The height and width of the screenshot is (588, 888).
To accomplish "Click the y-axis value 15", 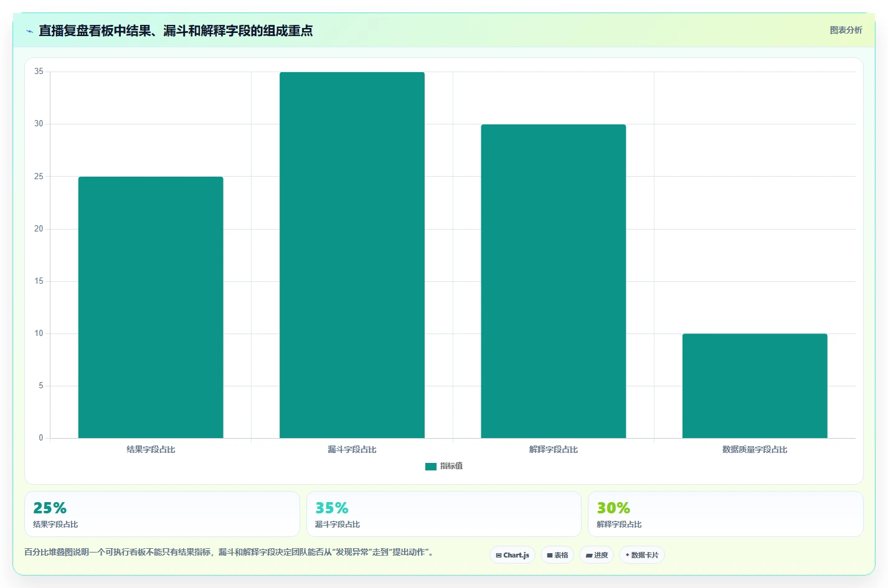I will point(39,281).
